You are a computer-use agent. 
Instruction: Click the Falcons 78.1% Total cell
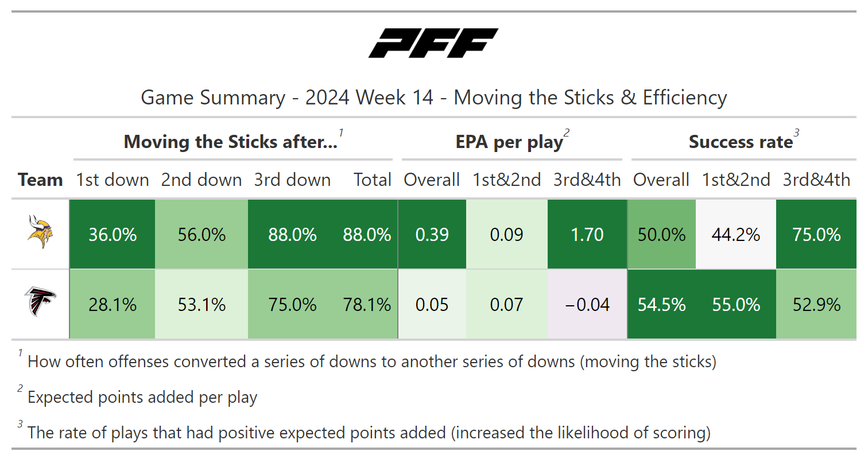(367, 304)
